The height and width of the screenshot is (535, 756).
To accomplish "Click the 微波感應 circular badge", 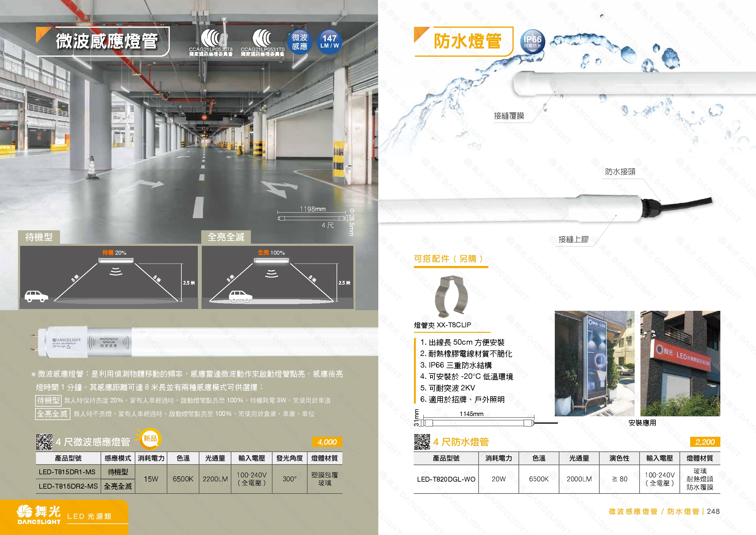I will [300, 42].
